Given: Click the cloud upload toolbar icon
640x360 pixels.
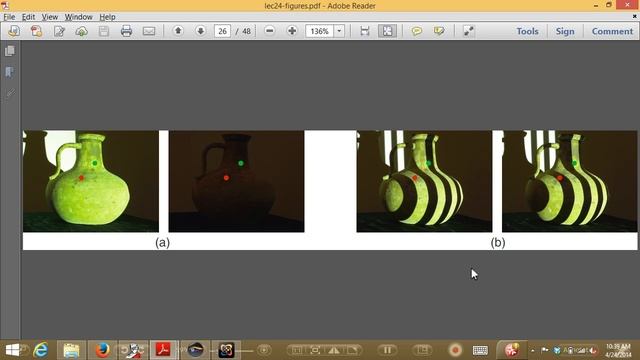Looking at the screenshot, I should 82,31.
